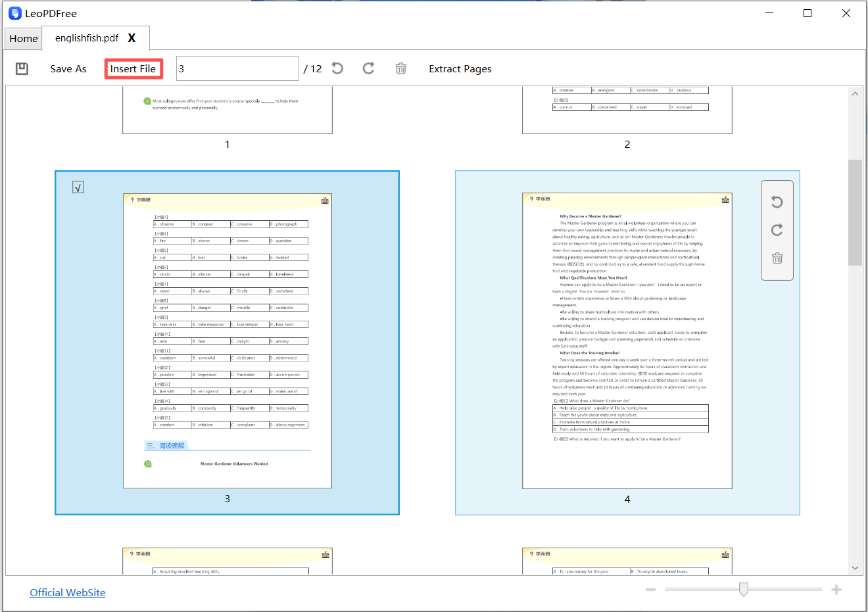Click the Save (disk) icon

(22, 68)
